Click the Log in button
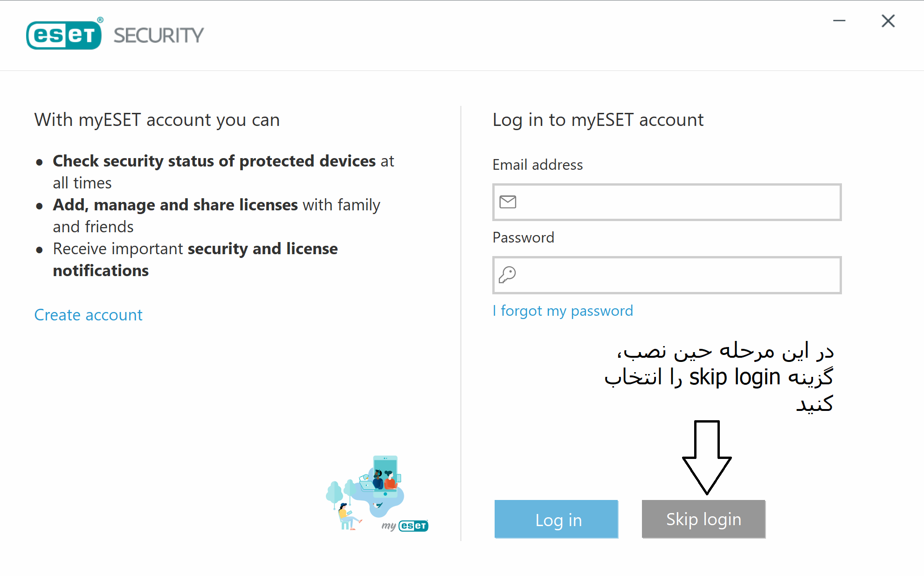 click(556, 519)
